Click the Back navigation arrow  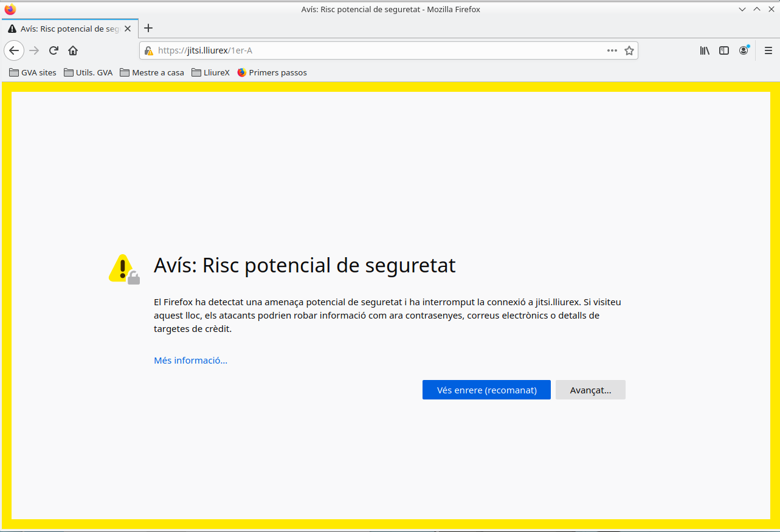click(14, 50)
